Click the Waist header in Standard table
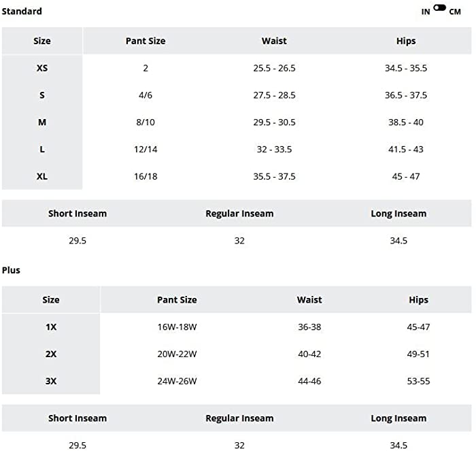The height and width of the screenshot is (451, 476). (x=274, y=41)
